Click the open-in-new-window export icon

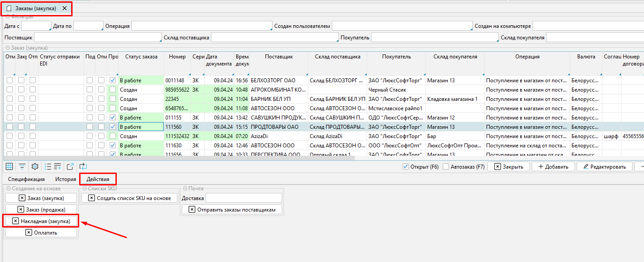pos(70,166)
